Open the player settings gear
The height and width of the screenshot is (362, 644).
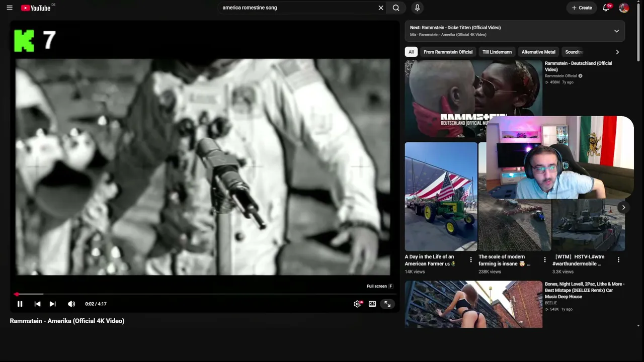coord(357,304)
